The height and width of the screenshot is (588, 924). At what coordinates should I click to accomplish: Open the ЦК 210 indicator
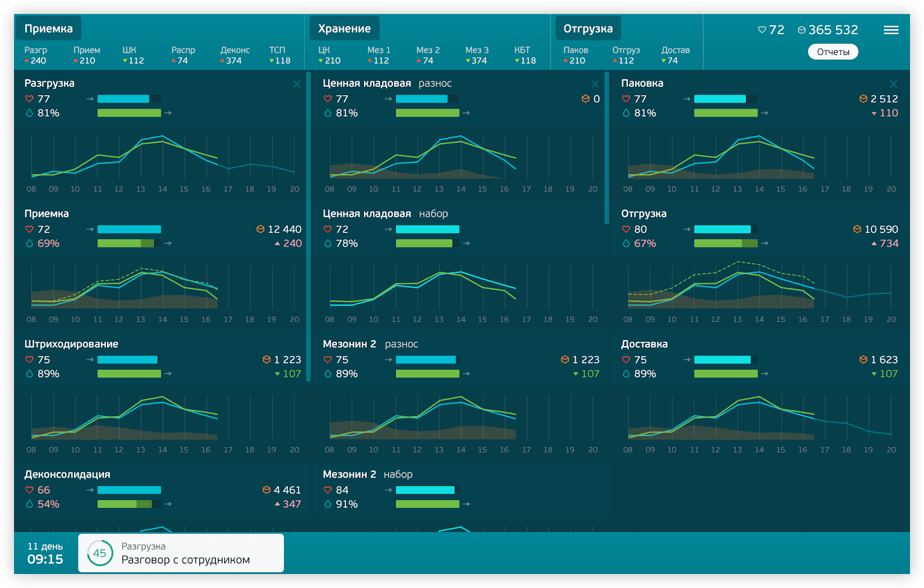329,55
